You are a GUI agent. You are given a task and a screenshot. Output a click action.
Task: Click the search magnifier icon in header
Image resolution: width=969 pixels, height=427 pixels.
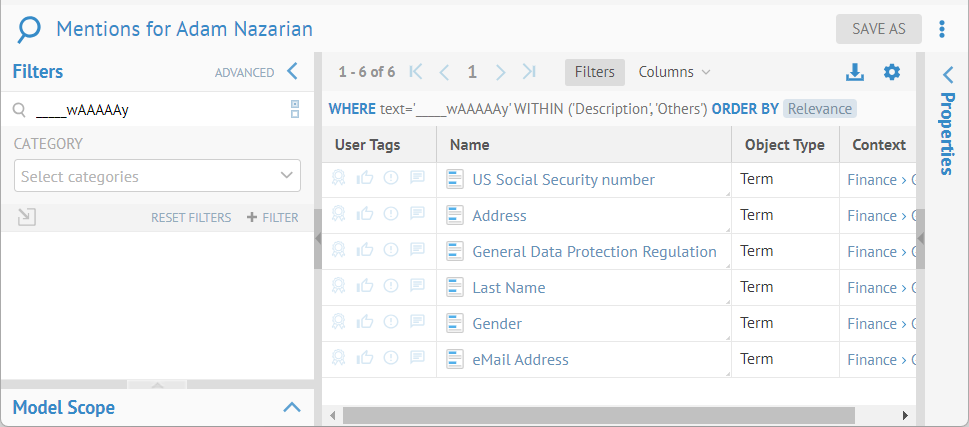point(30,29)
